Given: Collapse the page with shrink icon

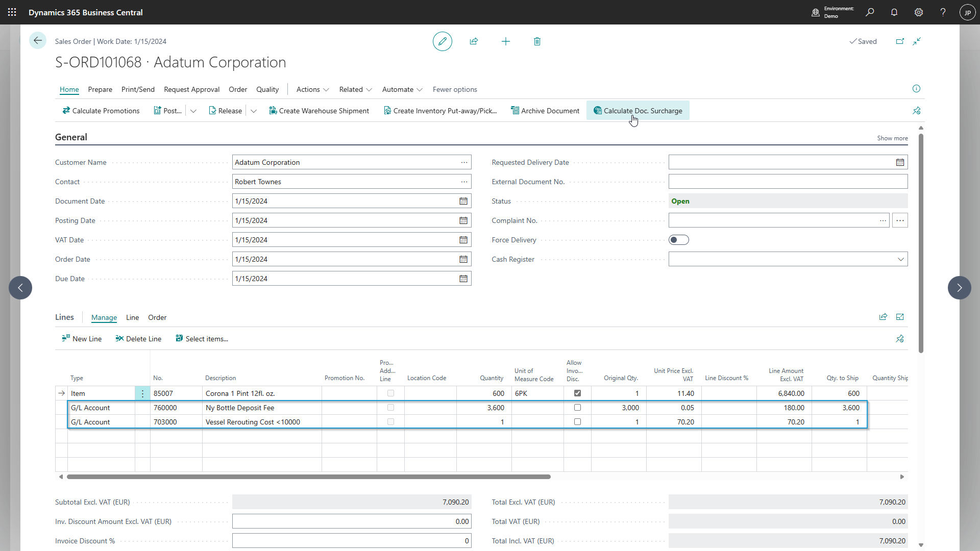Looking at the screenshot, I should click(x=917, y=41).
